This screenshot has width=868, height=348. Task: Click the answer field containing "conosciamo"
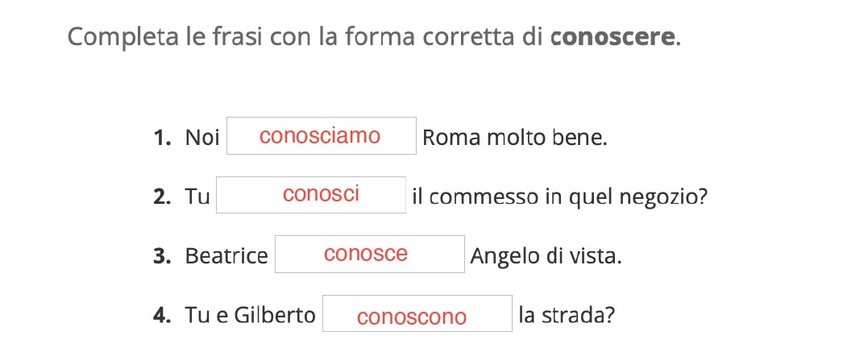(322, 136)
